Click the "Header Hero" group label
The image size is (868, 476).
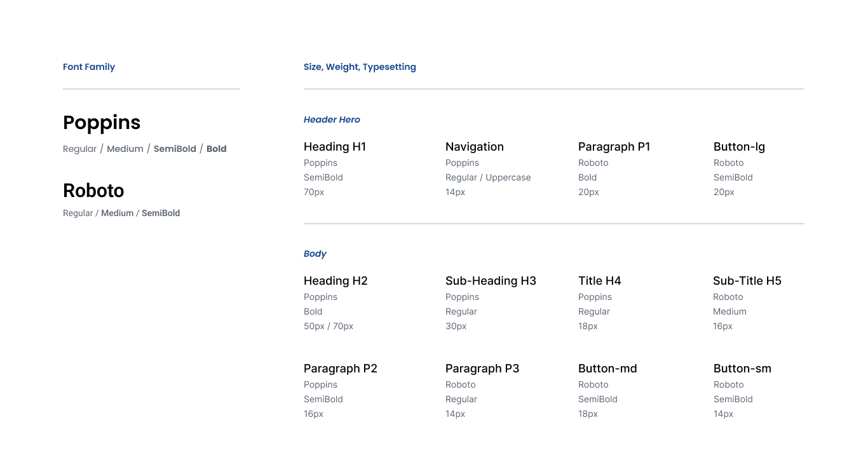(332, 119)
